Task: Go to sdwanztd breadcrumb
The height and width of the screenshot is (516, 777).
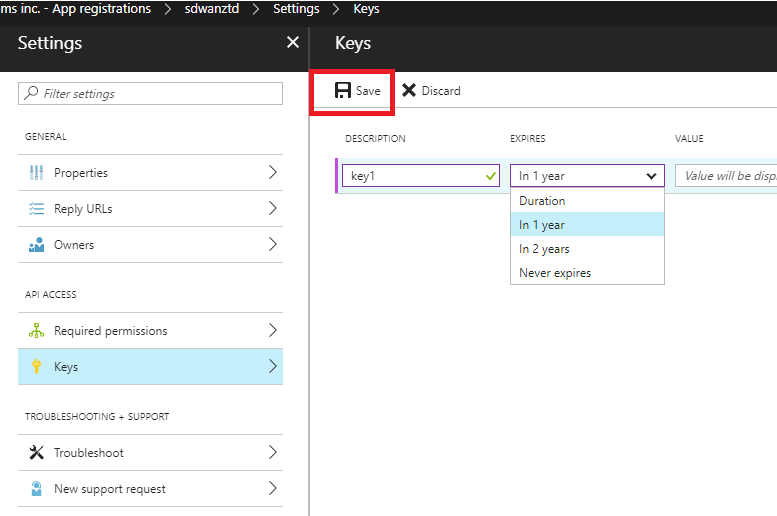Action: pos(212,9)
